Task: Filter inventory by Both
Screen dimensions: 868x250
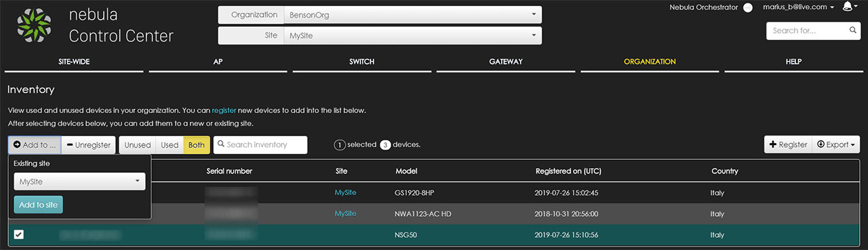Action: pyautogui.click(x=197, y=145)
